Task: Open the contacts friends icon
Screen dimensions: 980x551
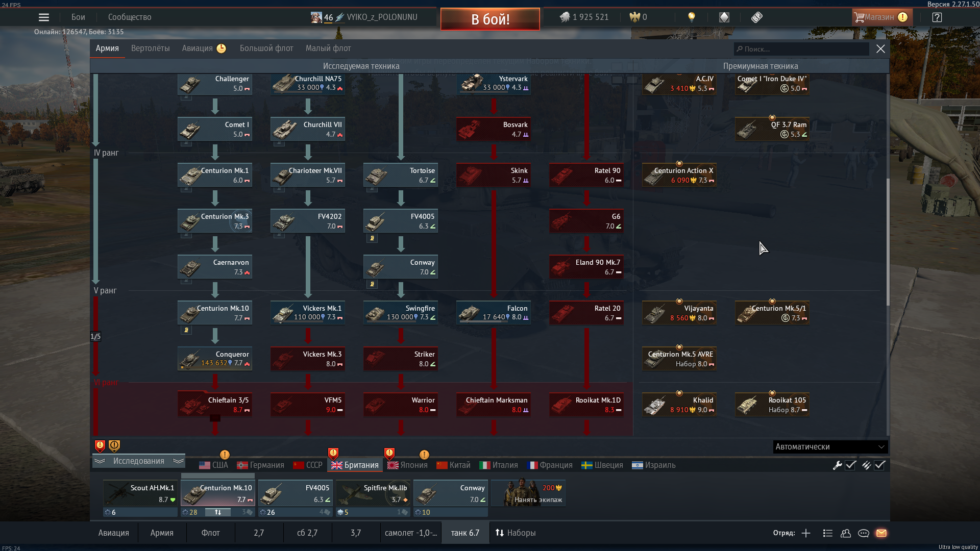Action: pos(846,533)
